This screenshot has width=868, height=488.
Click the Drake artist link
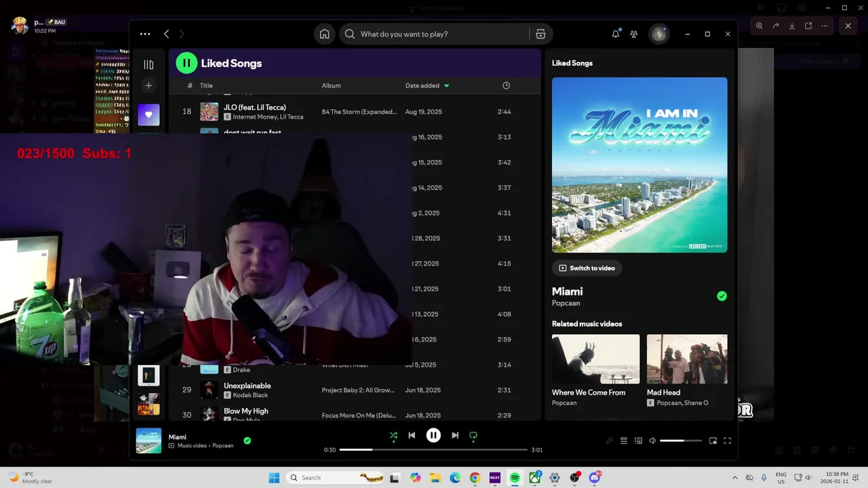point(241,370)
